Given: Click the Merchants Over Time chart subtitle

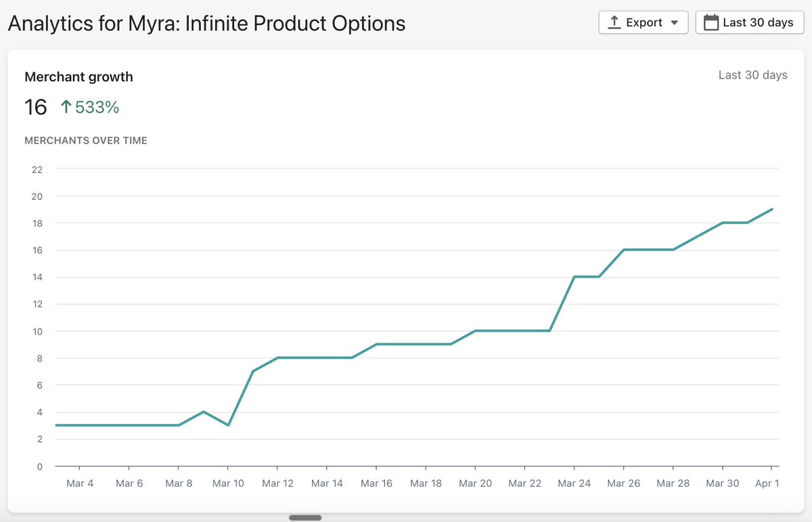Looking at the screenshot, I should click(86, 141).
